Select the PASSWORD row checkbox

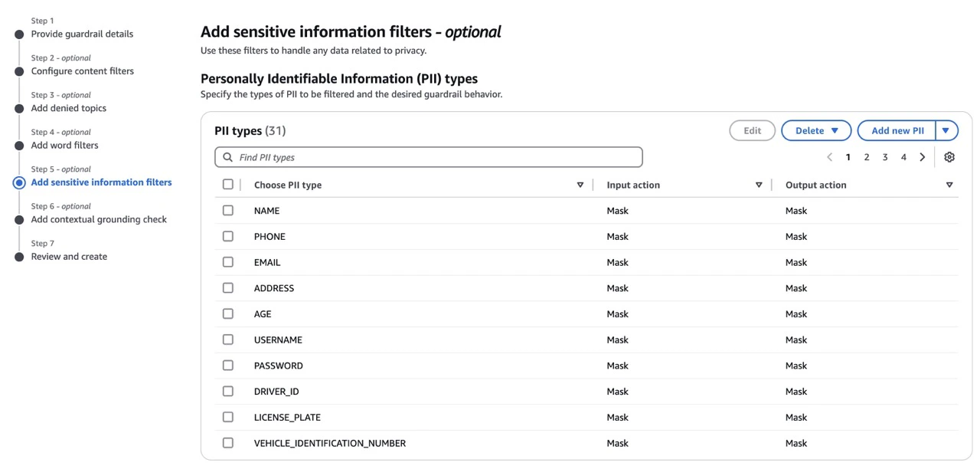pos(227,365)
